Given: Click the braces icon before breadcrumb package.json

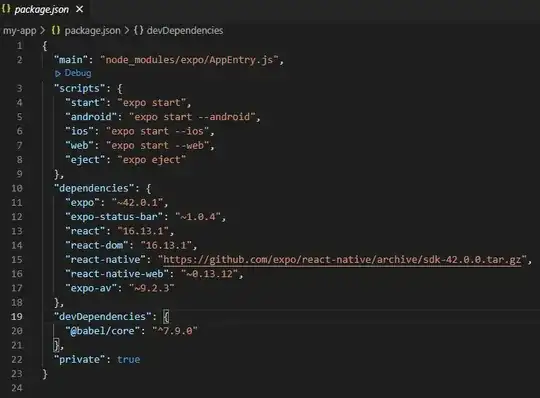Looking at the screenshot, I should [x=56, y=30].
